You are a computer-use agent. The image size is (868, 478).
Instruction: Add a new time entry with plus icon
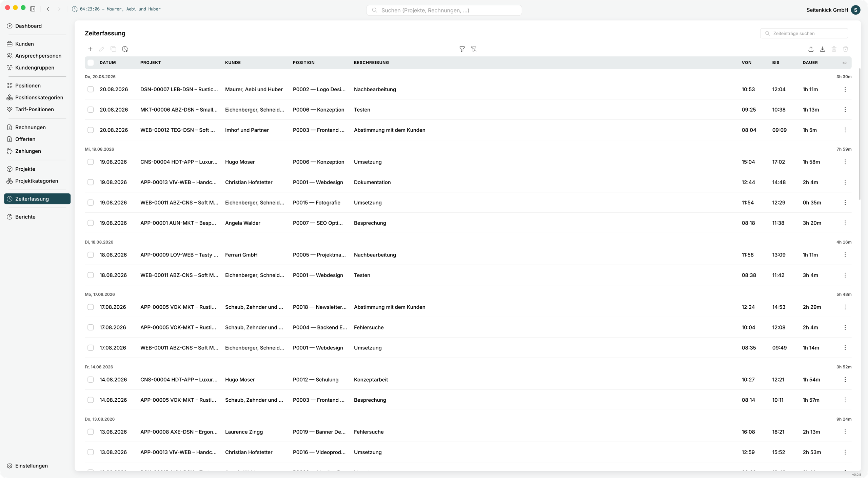(90, 49)
